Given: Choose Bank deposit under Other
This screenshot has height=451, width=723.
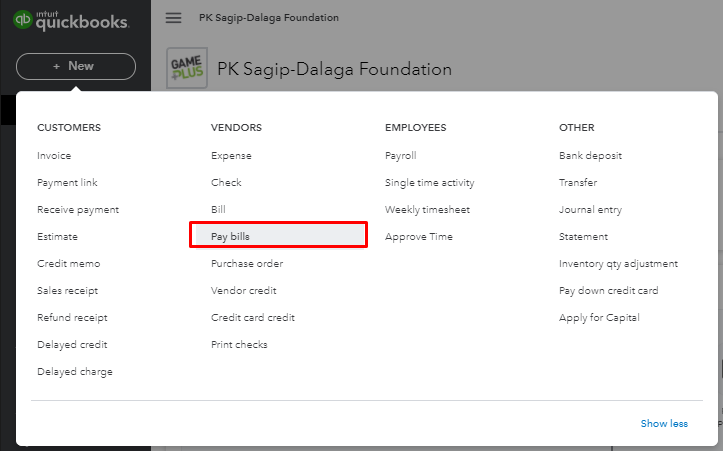Looking at the screenshot, I should 590,156.
